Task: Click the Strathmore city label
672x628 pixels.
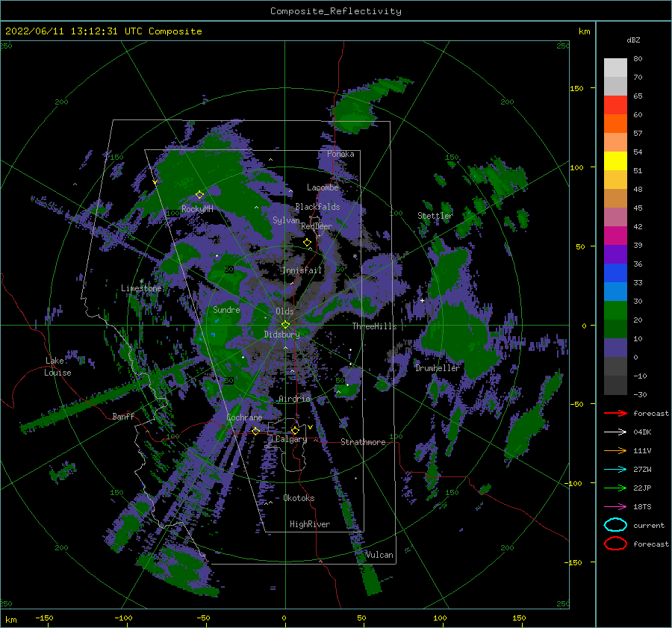Action: tap(363, 442)
